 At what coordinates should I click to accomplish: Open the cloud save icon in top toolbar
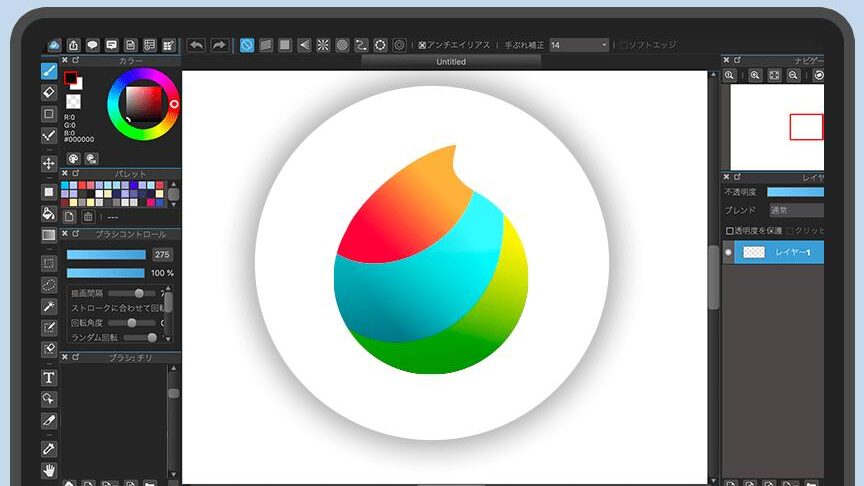point(54,45)
